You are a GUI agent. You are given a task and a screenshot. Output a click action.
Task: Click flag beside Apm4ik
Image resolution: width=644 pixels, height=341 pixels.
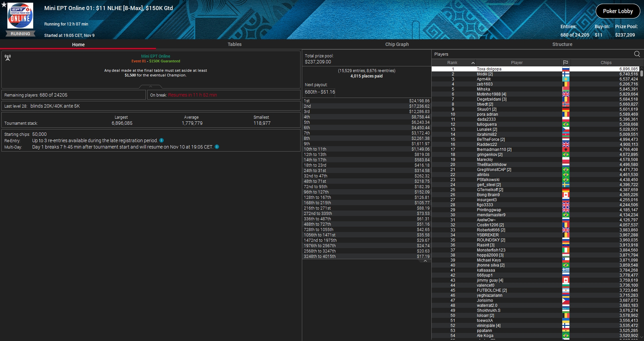pos(566,79)
